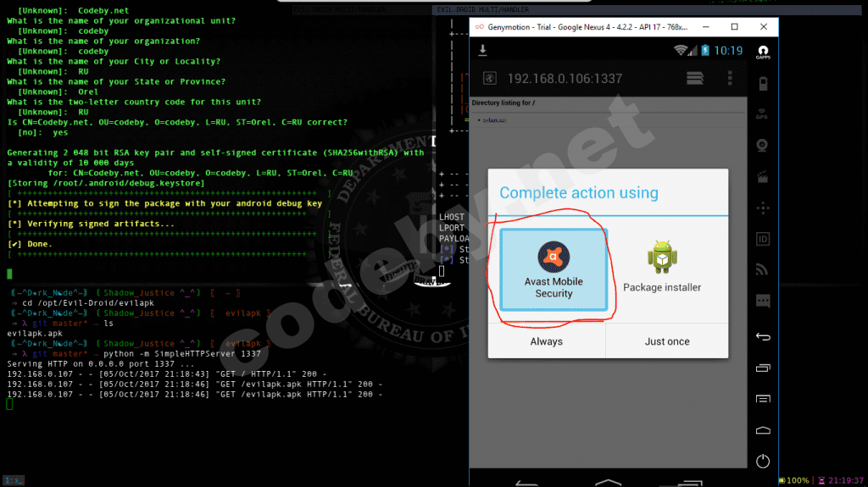Click 'LHOST' text in handler terminal
This screenshot has width=868, height=487.
click(x=452, y=217)
